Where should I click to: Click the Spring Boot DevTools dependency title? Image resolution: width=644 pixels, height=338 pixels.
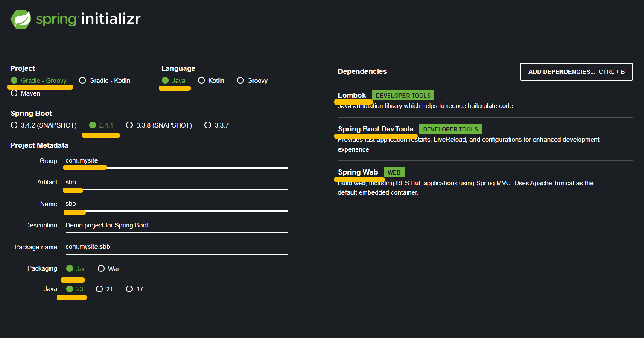tap(376, 129)
